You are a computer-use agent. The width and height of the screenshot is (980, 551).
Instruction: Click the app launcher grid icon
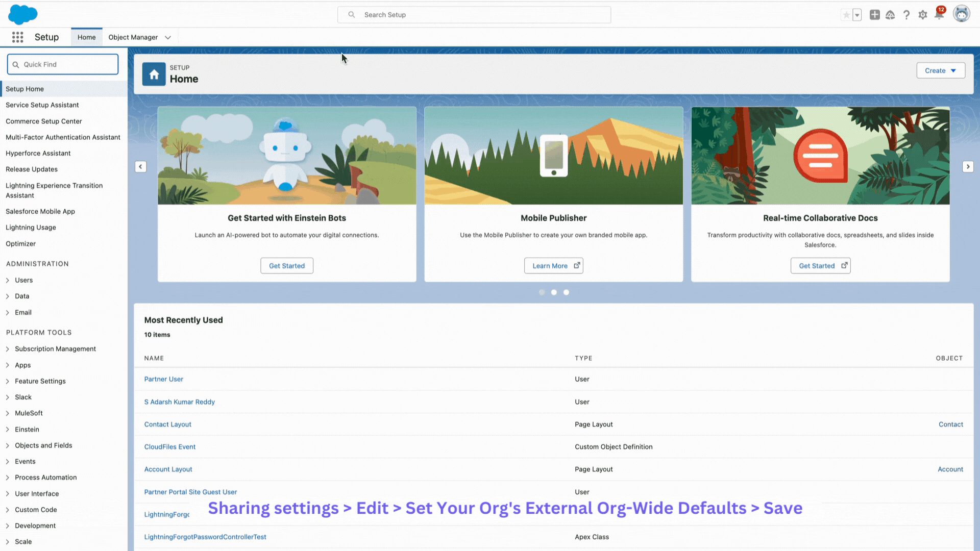tap(18, 37)
